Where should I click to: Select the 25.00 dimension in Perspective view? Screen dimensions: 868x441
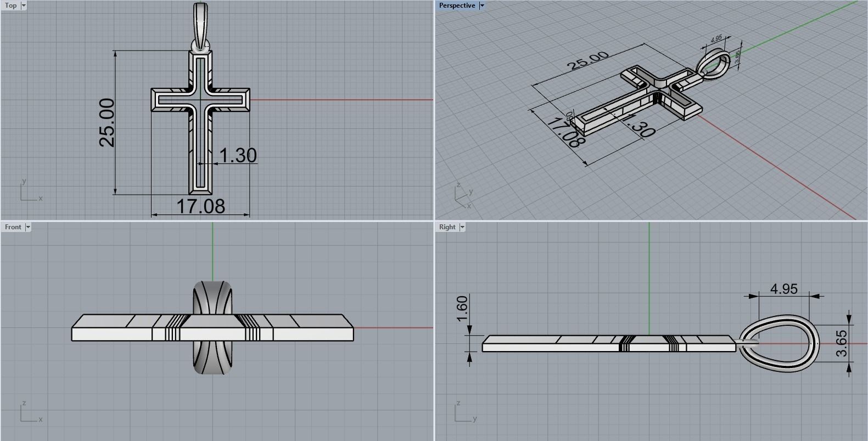click(588, 60)
